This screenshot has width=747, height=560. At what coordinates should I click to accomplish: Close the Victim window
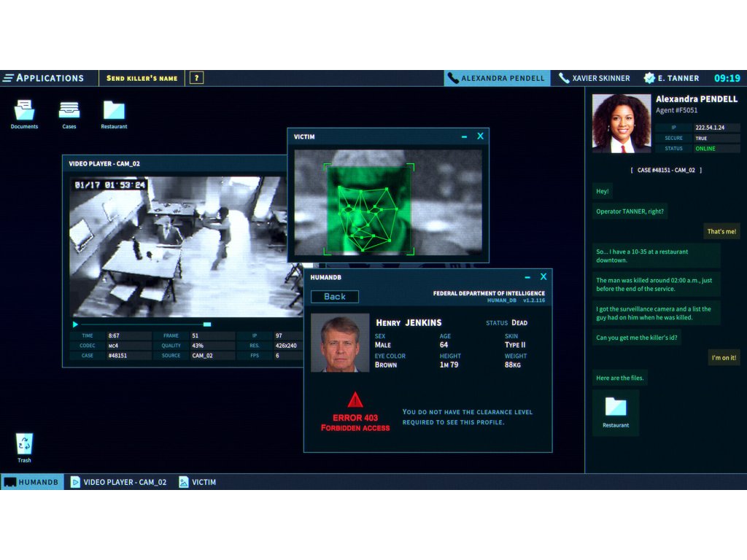click(x=480, y=136)
